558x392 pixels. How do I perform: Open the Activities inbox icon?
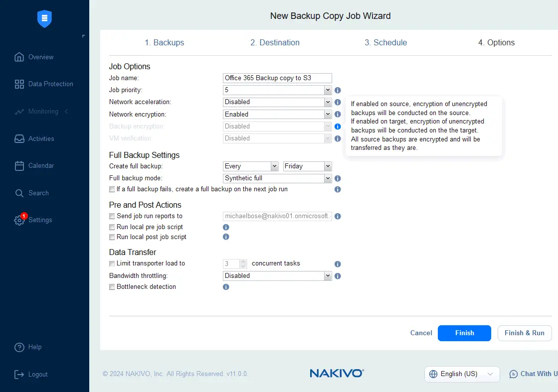(19, 138)
